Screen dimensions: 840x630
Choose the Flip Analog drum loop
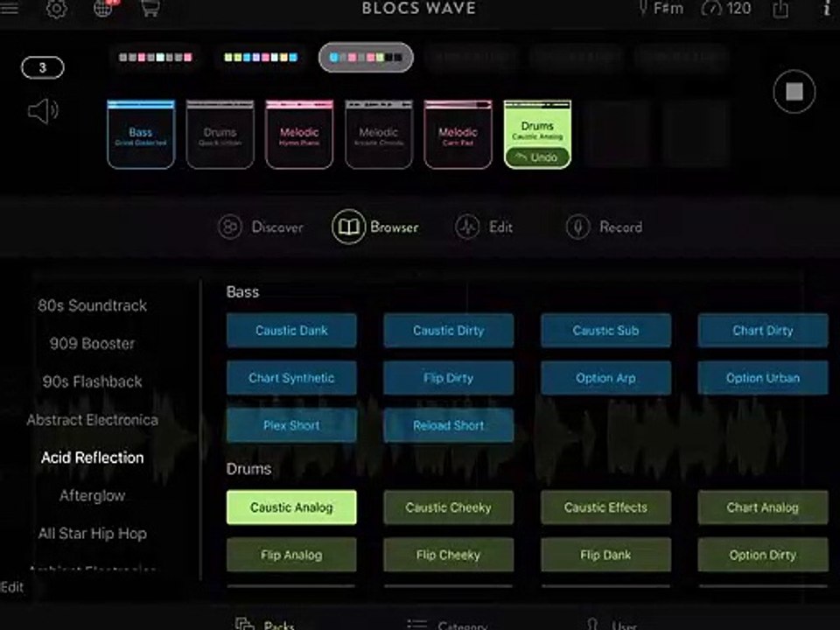coord(291,555)
